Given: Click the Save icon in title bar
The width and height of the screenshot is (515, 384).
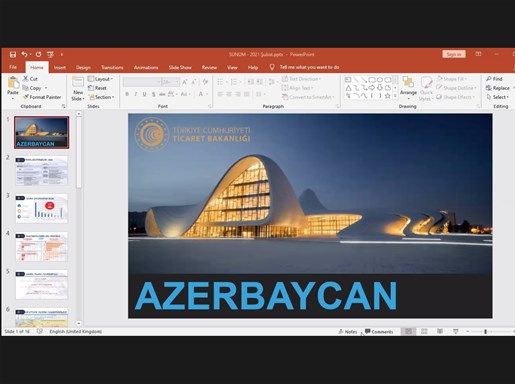Looking at the screenshot, I should [13, 54].
